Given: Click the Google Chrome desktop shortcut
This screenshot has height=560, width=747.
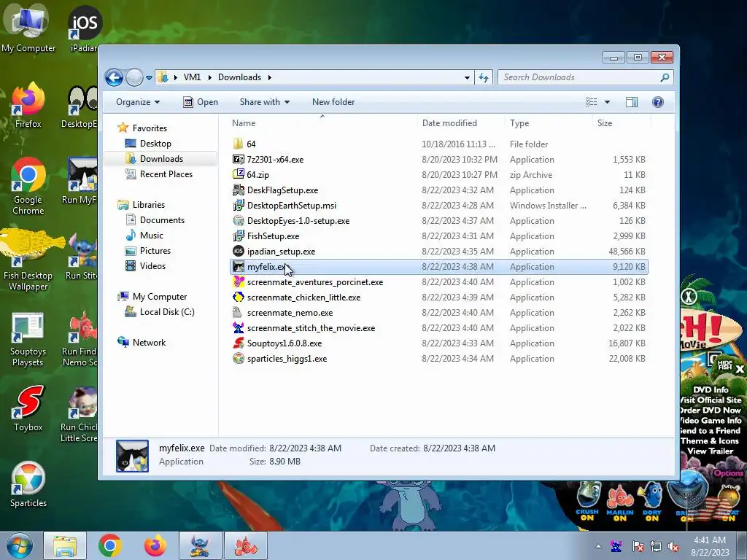Looking at the screenshot, I should 28,186.
